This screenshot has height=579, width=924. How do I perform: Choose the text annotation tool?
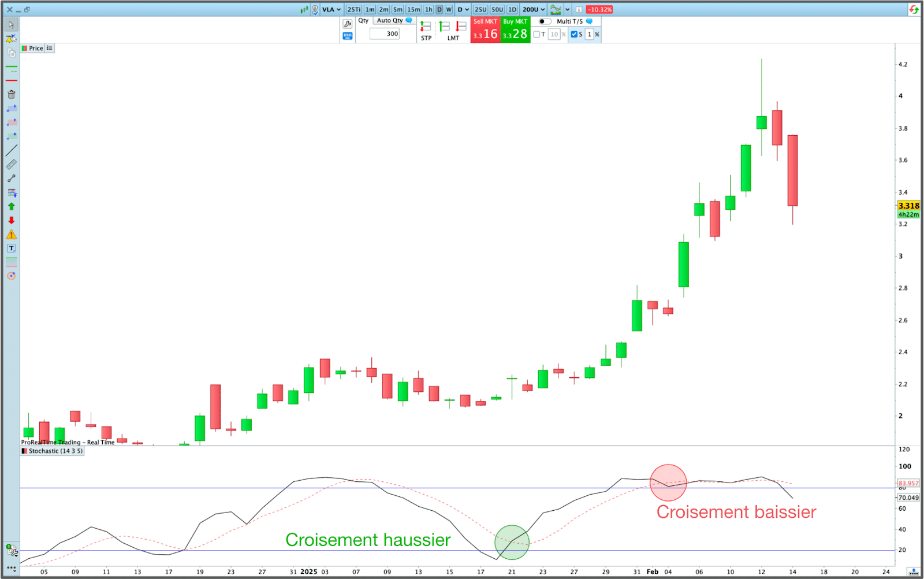[x=11, y=248]
